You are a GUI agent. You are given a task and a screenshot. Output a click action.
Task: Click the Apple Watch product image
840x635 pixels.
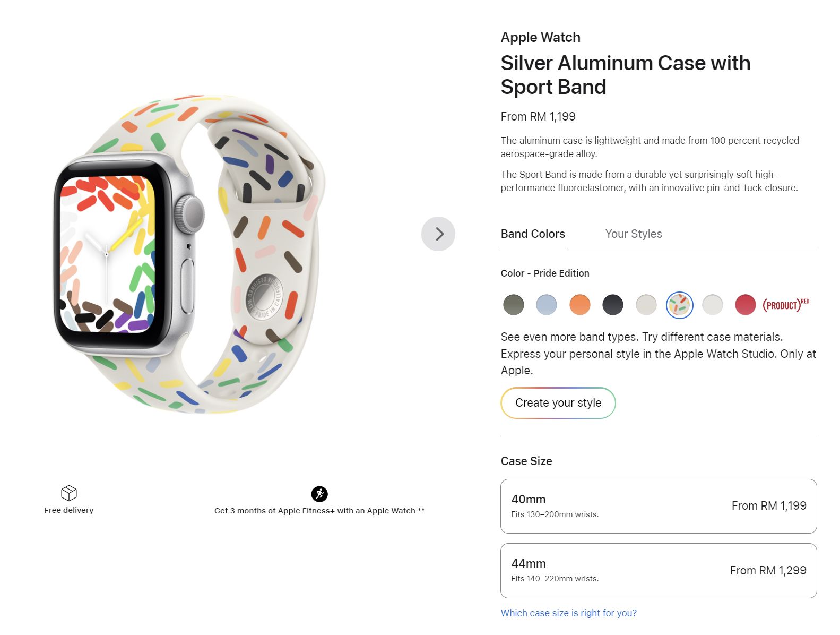202,250
